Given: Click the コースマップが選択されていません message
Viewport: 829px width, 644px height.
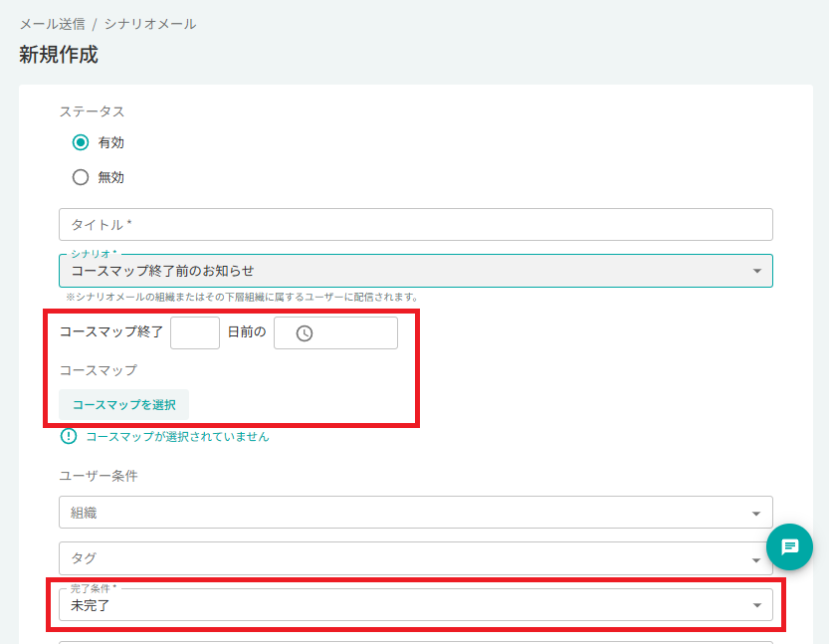Looking at the screenshot, I should (x=177, y=437).
